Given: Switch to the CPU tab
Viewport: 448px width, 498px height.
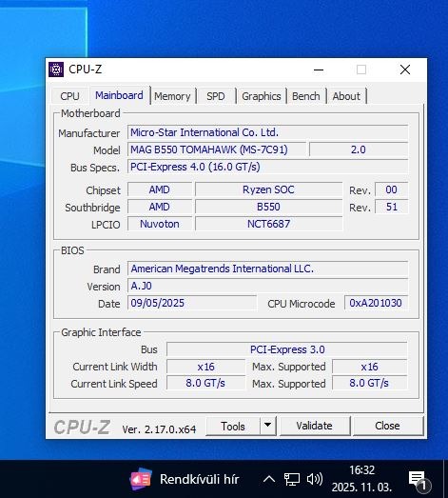Looking at the screenshot, I should [x=69, y=96].
